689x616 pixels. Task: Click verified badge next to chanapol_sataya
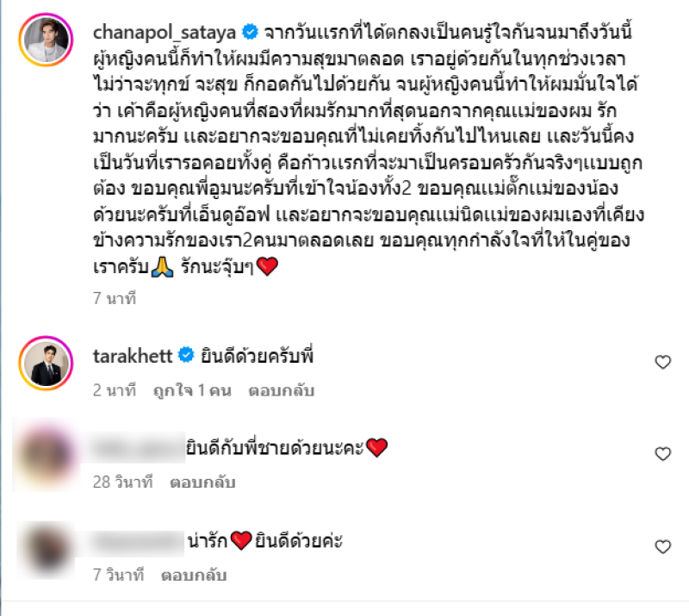(x=251, y=32)
